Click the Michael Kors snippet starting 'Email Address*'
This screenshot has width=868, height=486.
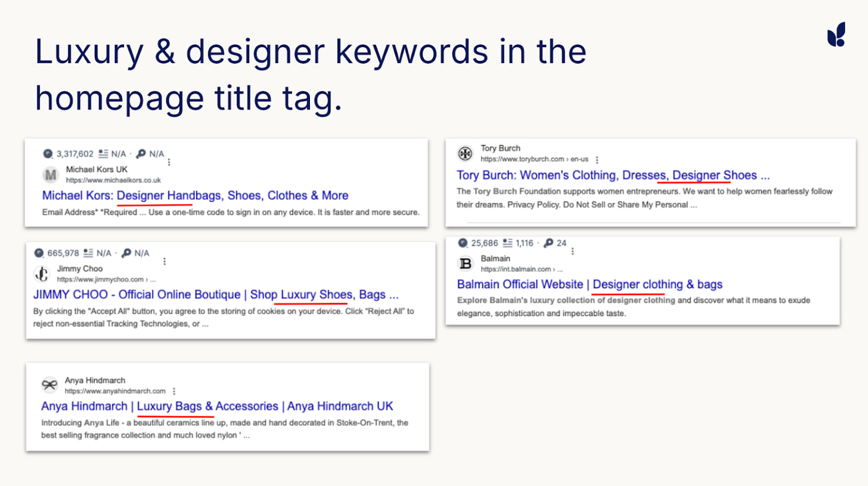tap(231, 212)
